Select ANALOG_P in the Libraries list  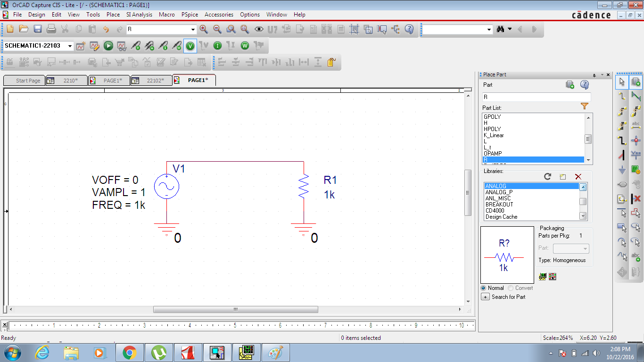coord(499,192)
